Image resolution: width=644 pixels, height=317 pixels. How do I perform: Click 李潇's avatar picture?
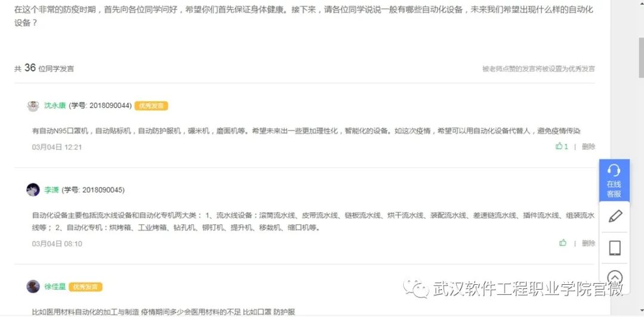click(x=33, y=189)
